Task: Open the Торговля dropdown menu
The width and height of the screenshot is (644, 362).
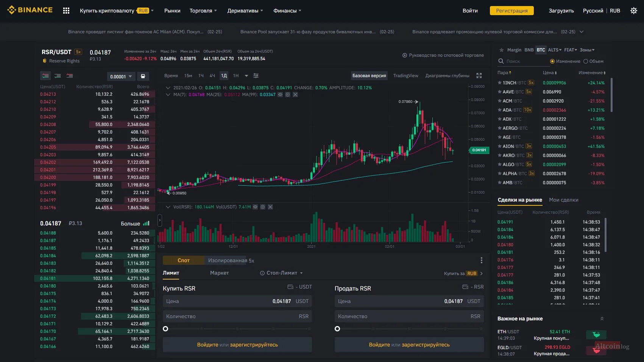Action: coord(203,11)
